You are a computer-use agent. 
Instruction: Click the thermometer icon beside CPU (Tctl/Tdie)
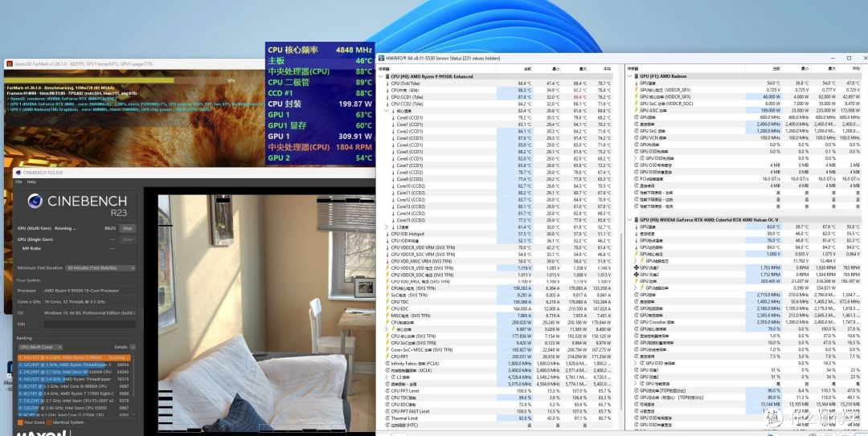click(387, 84)
